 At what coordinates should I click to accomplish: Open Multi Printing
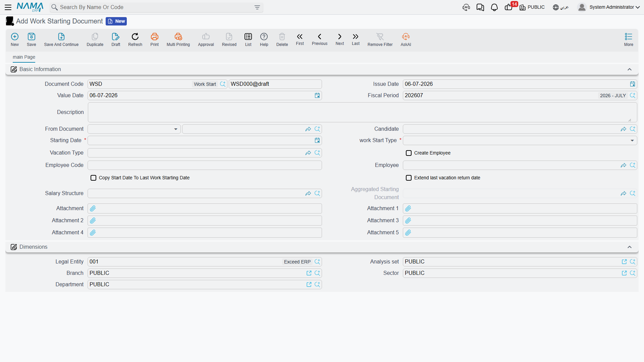178,40
